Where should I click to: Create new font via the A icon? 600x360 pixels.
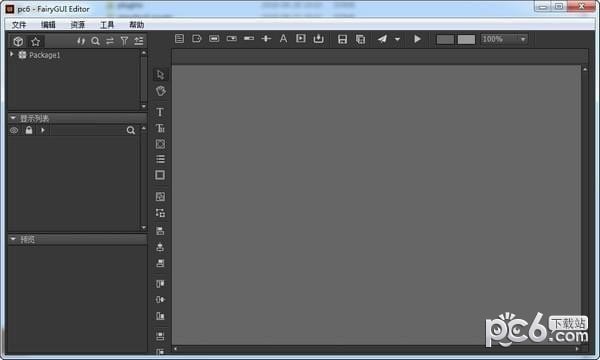point(283,39)
